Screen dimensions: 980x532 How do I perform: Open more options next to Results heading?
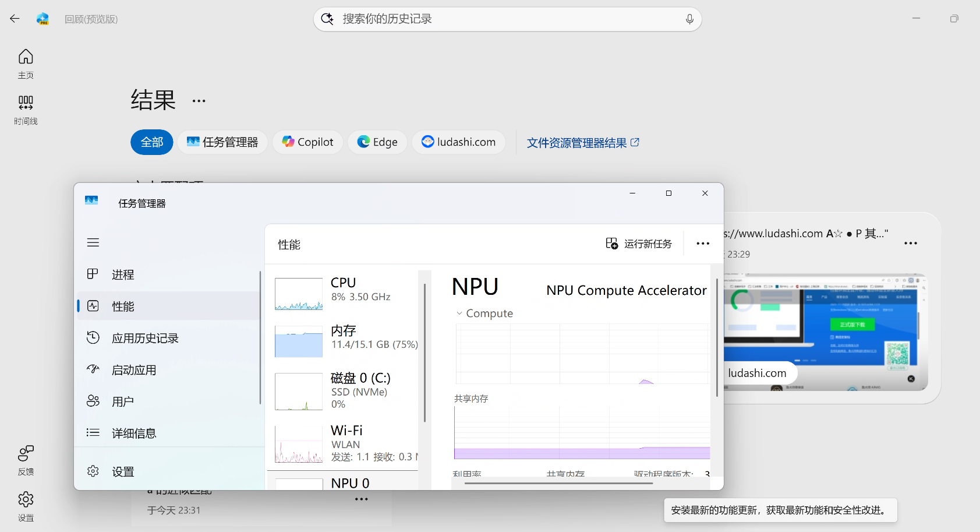(199, 101)
